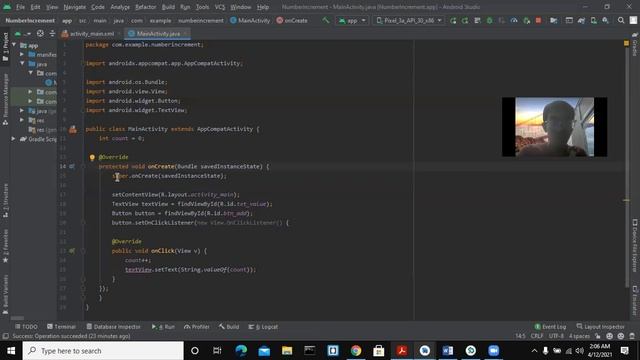Image resolution: width=640 pixels, height=360 pixels.
Task: Expand the manifests folder
Action: point(22,54)
